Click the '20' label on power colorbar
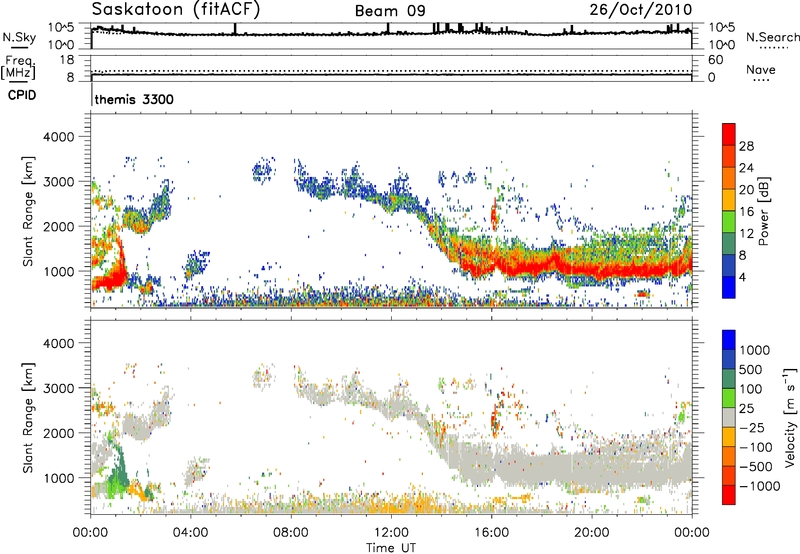 point(746,190)
